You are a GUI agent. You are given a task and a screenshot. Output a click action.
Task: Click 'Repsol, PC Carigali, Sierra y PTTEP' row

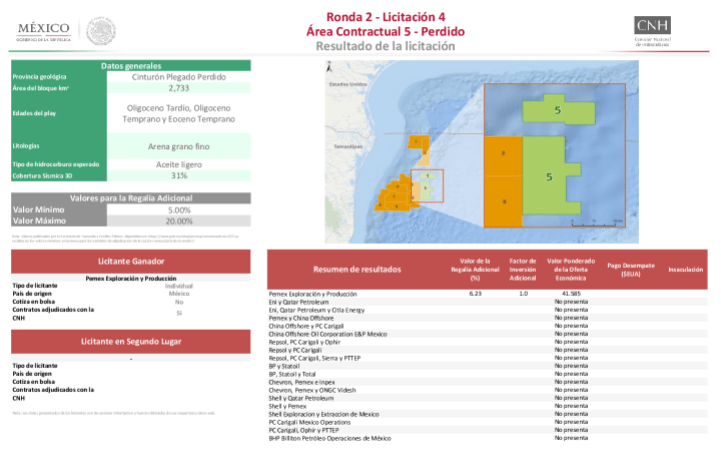tap(487, 358)
